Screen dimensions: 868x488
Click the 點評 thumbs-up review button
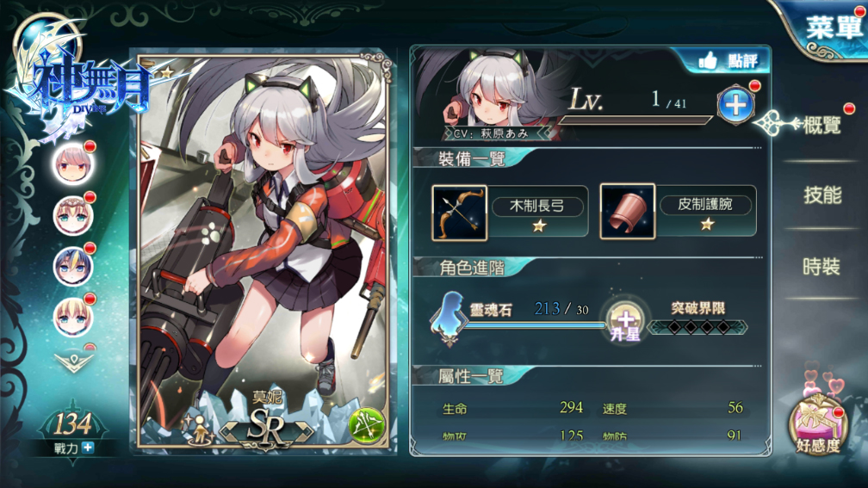(x=725, y=61)
